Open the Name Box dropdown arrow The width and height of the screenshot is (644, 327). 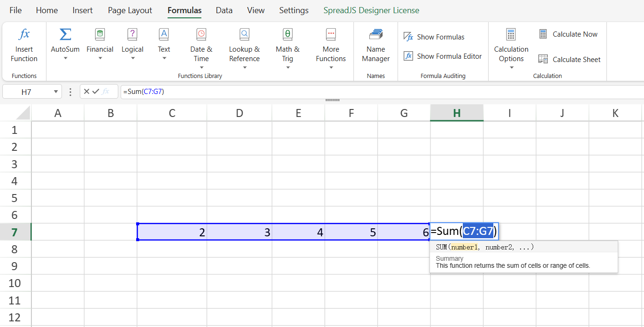point(56,92)
